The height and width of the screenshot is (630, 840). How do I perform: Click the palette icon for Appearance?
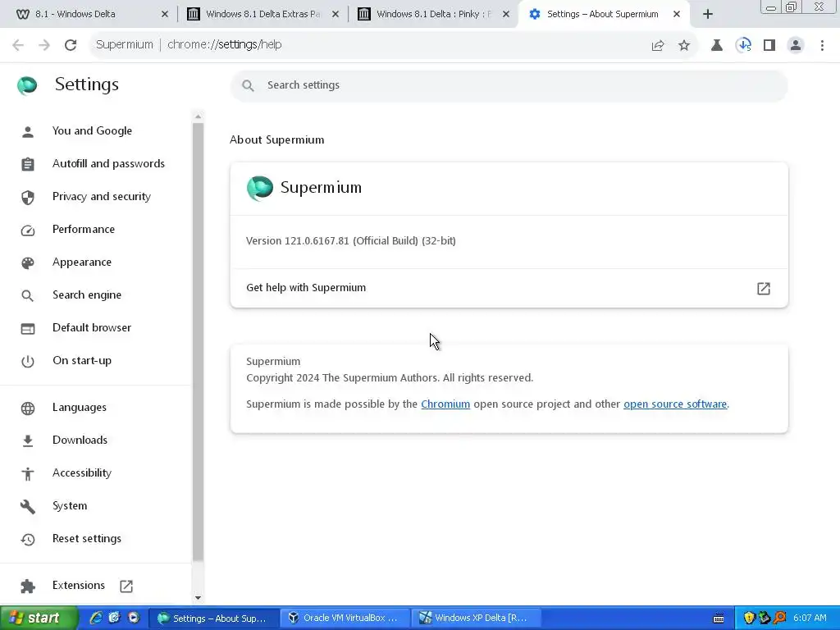tap(28, 262)
